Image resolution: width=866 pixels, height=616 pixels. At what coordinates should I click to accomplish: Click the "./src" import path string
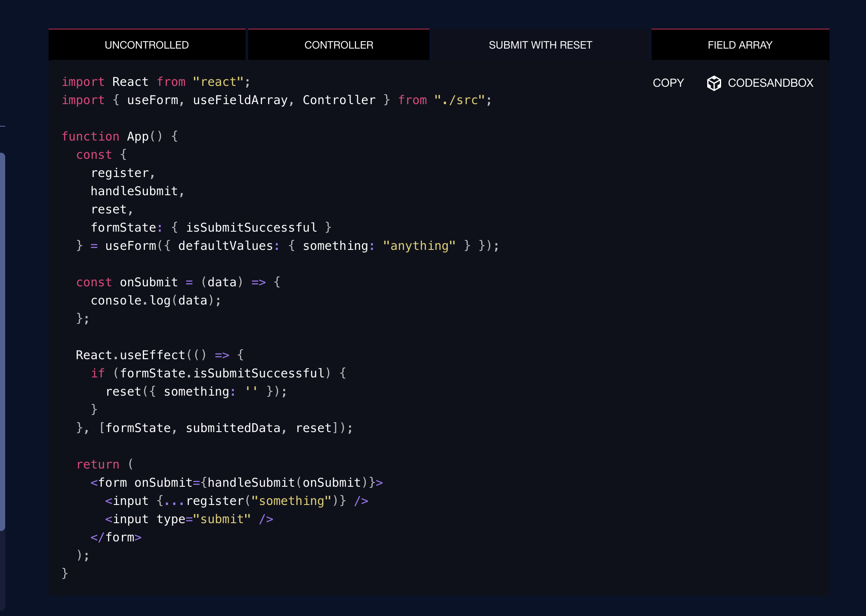(459, 100)
